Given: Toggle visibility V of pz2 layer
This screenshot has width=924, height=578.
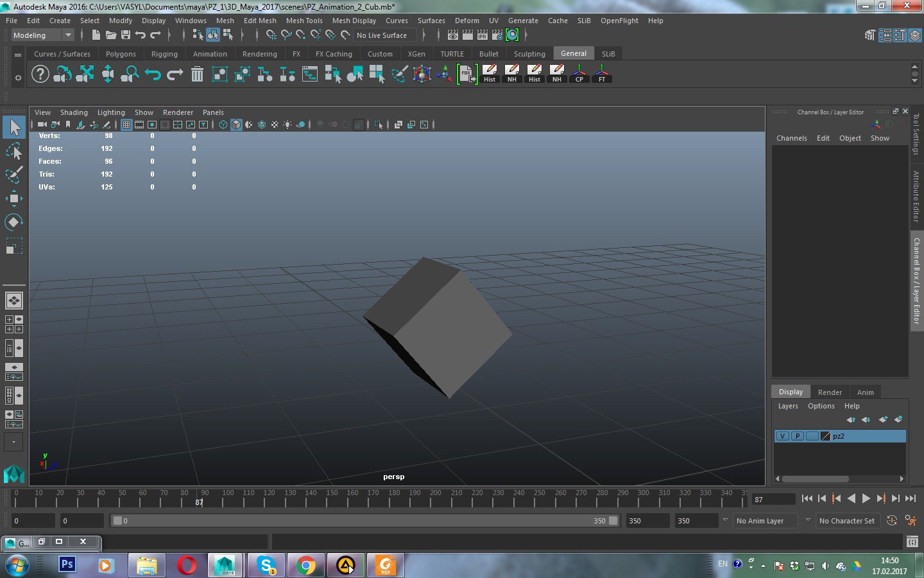Looking at the screenshot, I should coord(782,436).
